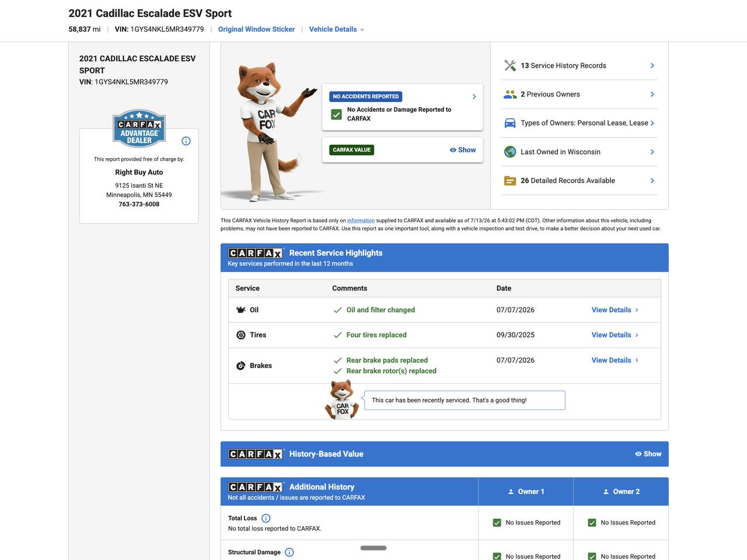Click the Total Loss info icon

coord(266,518)
